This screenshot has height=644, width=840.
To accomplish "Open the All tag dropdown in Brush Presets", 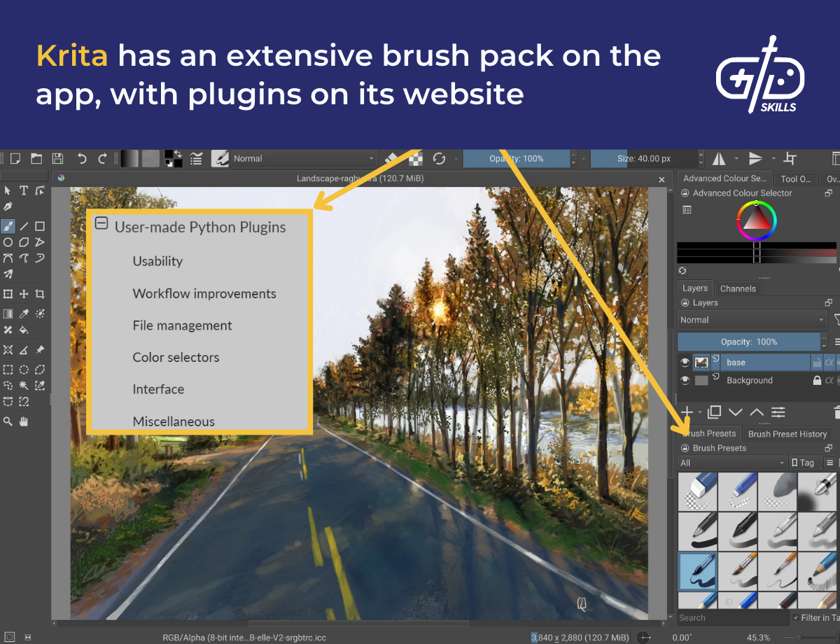I will (x=733, y=462).
